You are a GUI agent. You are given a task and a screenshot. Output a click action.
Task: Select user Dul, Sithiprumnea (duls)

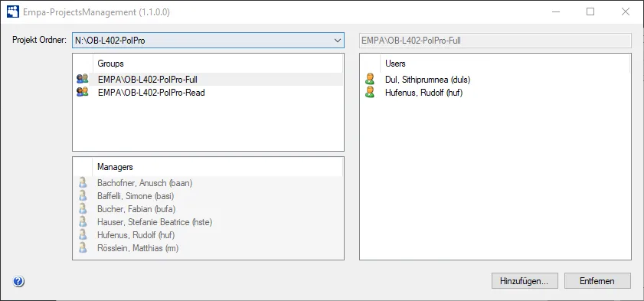coord(427,79)
